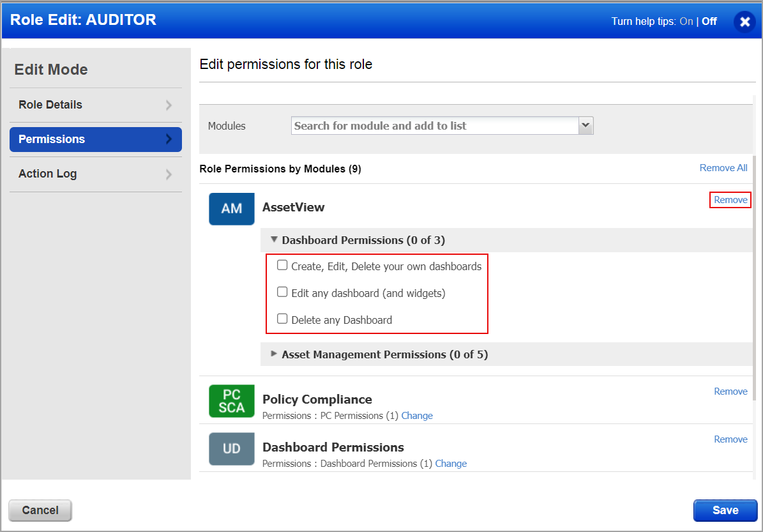763x532 pixels.
Task: Click the chevron beside Action Log
Action: point(169,174)
